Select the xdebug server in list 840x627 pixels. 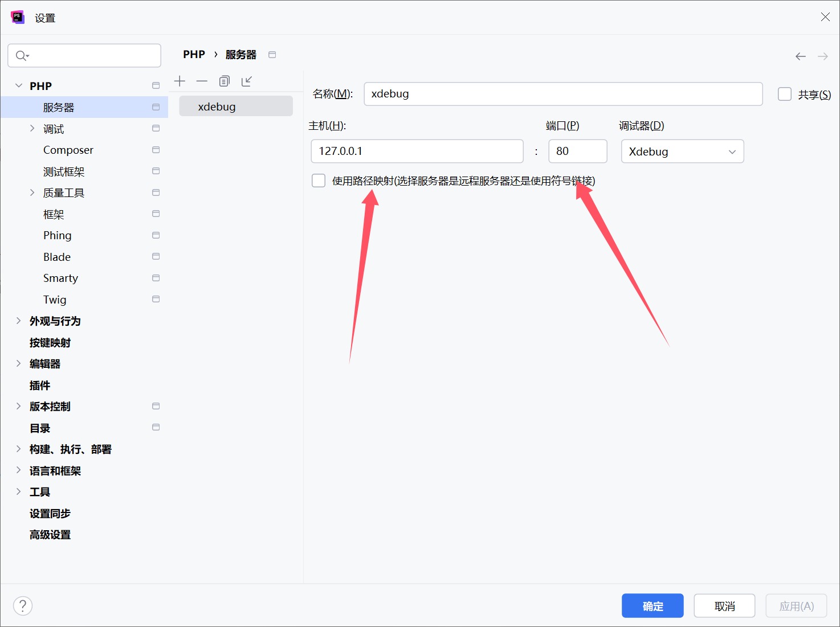click(x=235, y=106)
